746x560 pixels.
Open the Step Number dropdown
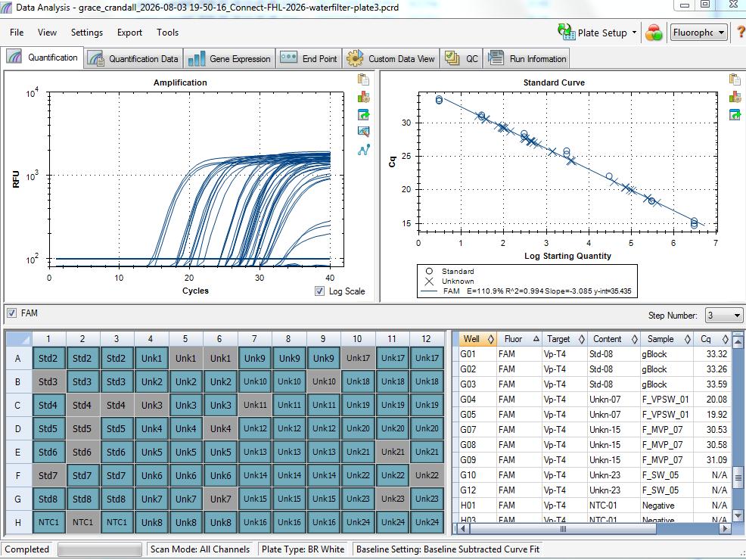click(723, 316)
